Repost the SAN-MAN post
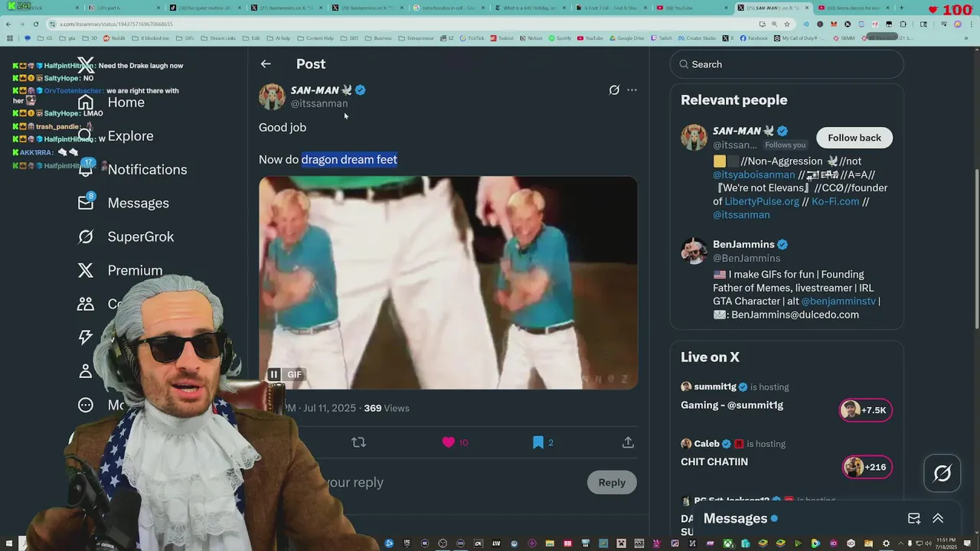The height and width of the screenshot is (551, 980). (x=358, y=442)
